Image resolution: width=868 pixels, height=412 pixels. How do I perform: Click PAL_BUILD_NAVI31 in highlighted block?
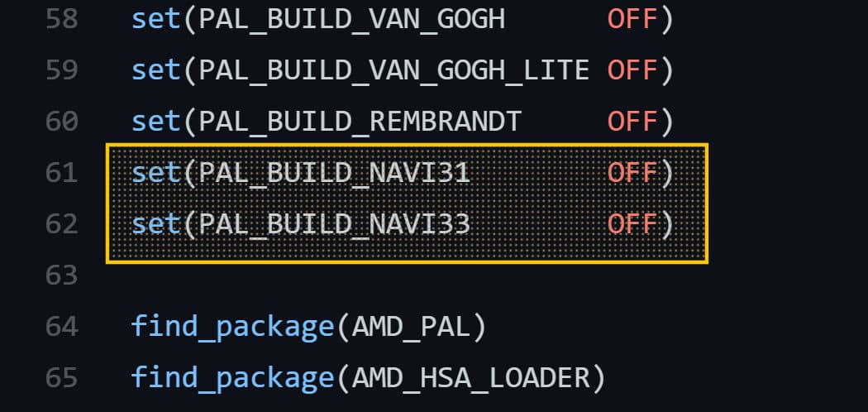click(x=334, y=174)
